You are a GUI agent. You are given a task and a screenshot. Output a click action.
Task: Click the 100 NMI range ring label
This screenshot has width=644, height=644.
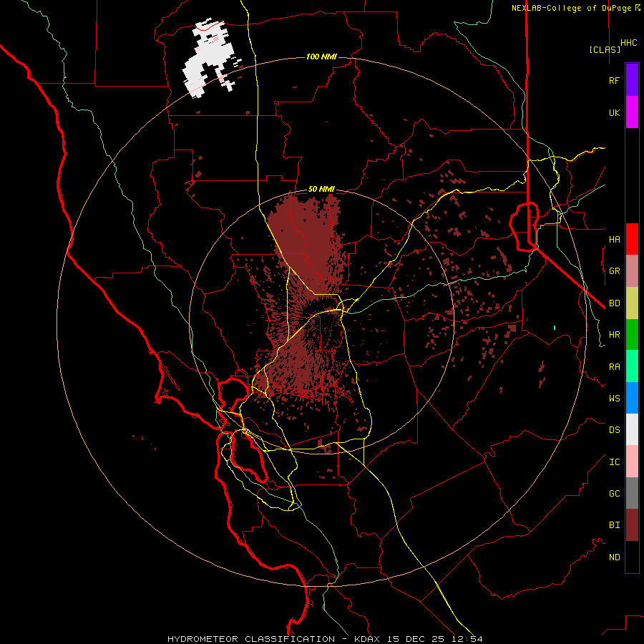pos(321,57)
